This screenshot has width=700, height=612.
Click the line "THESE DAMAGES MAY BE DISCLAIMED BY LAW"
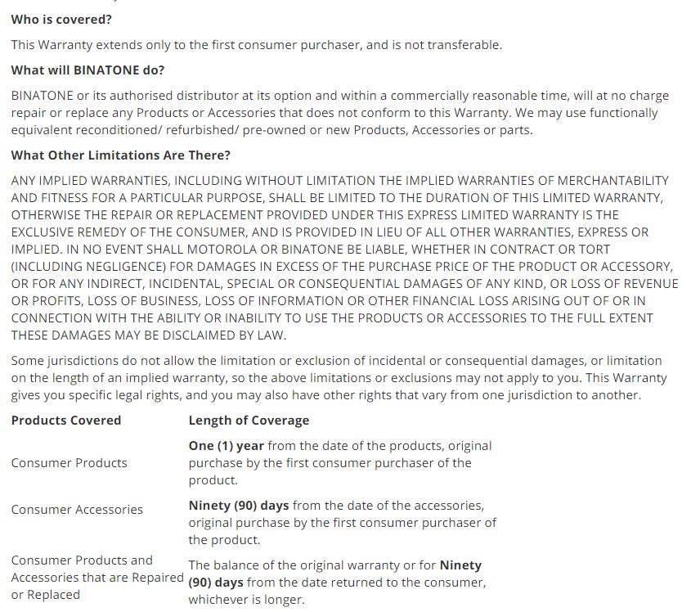(x=148, y=335)
